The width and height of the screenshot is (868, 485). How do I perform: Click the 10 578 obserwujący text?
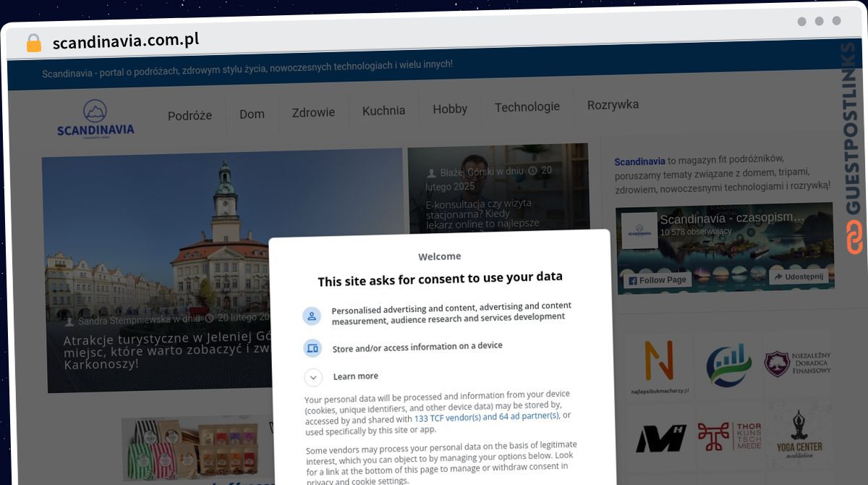(695, 232)
